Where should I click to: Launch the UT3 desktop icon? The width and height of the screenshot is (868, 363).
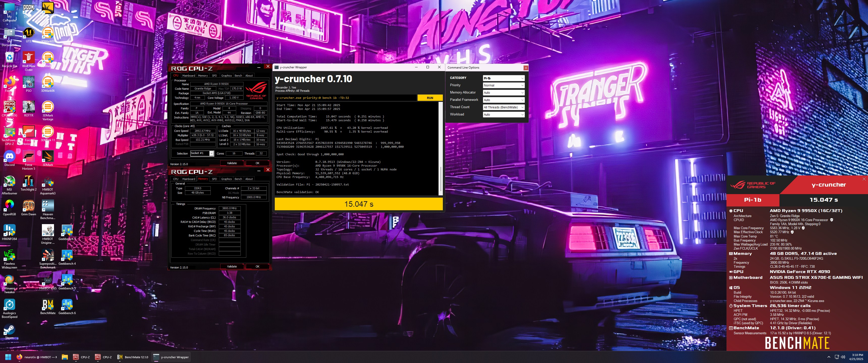28,35
